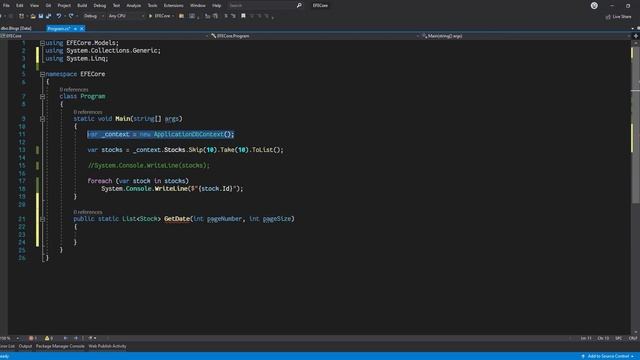This screenshot has width=640, height=360.
Task: Open the Tools menu
Action: click(152, 6)
